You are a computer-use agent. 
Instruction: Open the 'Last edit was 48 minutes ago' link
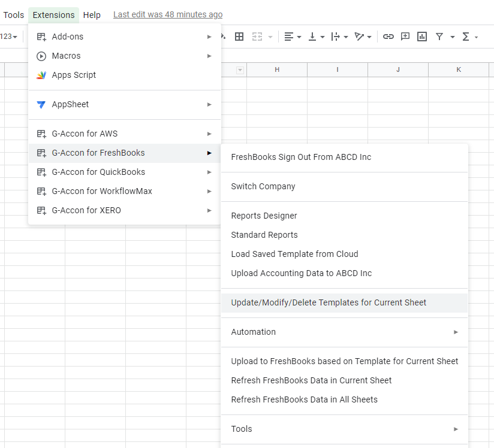pos(168,14)
